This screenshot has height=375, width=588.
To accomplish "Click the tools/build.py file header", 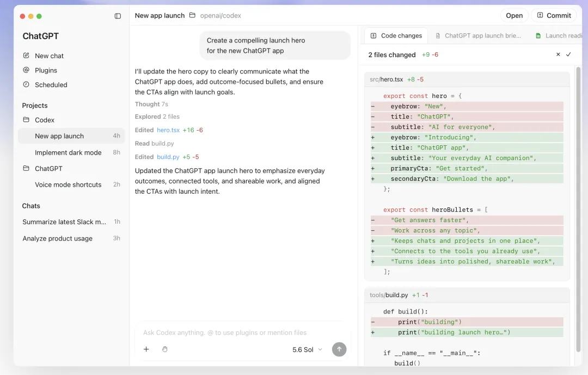I will [467, 295].
